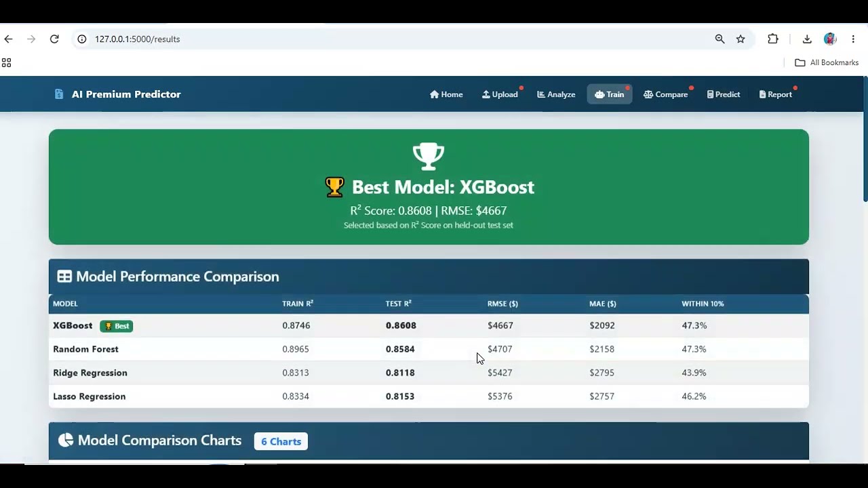Open the Chrome profile avatar
Screen dimensions: 868x488
click(x=830, y=39)
